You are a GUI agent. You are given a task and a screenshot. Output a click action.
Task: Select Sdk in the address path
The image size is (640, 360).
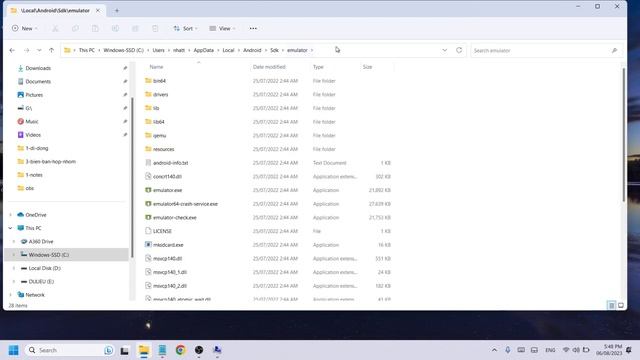coord(274,50)
